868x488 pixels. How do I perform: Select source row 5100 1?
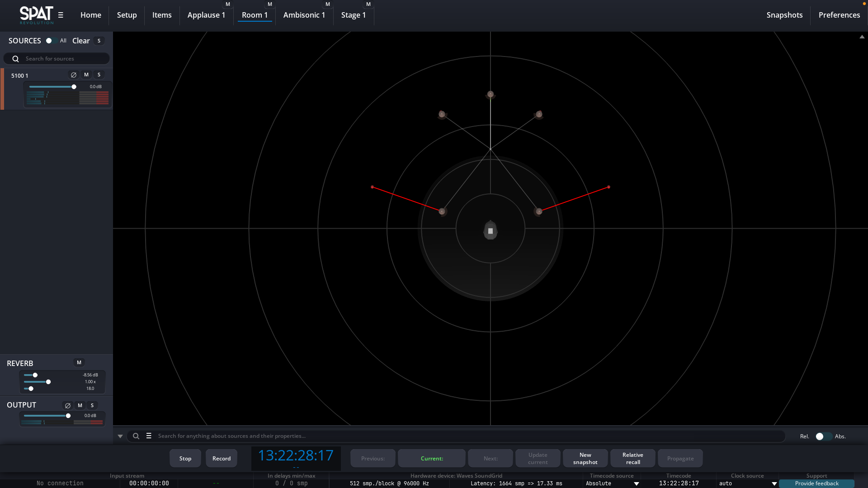(57, 89)
